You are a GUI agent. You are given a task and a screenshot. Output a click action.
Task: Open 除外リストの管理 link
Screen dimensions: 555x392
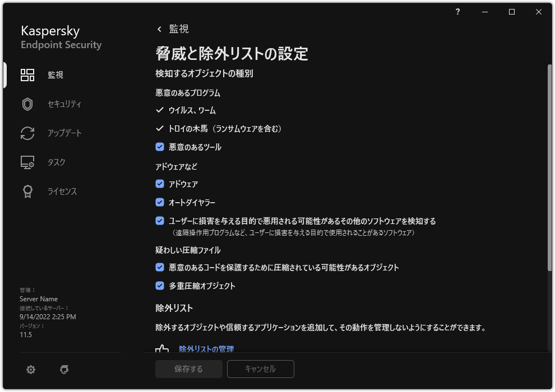(205, 348)
